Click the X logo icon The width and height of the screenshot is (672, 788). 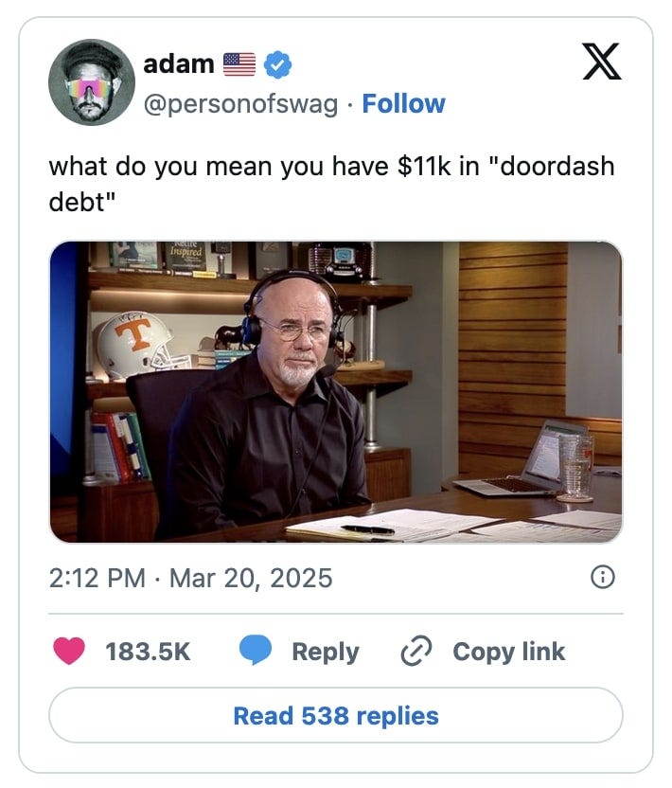tap(602, 62)
